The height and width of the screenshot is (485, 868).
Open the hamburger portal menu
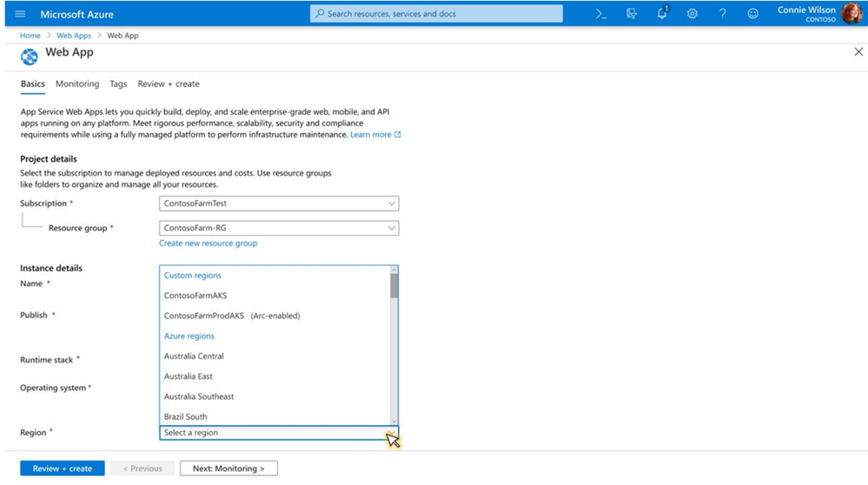(x=20, y=14)
